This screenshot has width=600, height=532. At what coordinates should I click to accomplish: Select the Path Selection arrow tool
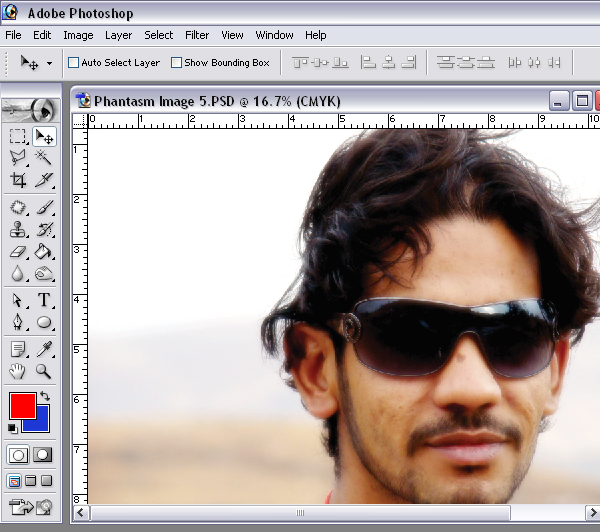[x=18, y=300]
